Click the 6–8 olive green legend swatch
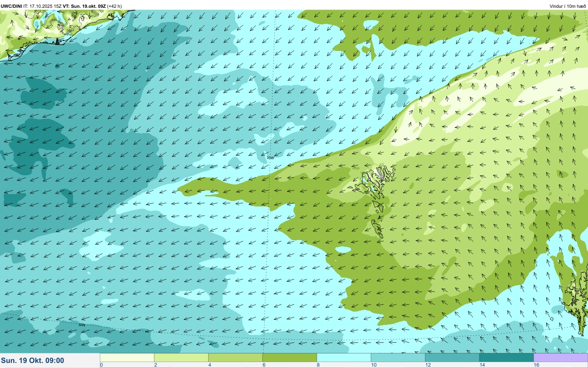 pos(290,357)
